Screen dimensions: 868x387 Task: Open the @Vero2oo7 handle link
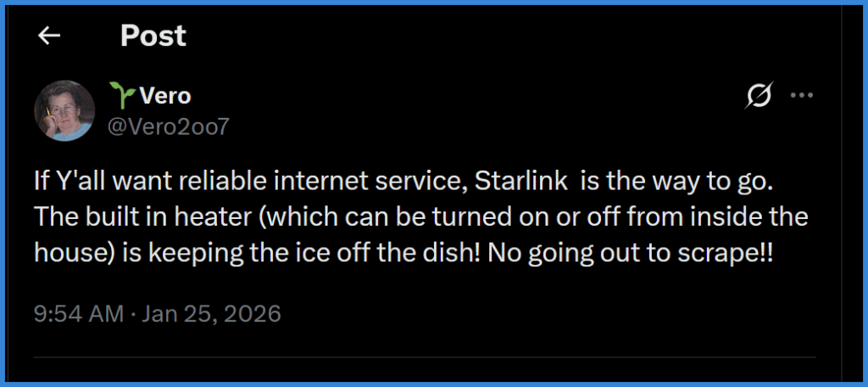tap(168, 126)
